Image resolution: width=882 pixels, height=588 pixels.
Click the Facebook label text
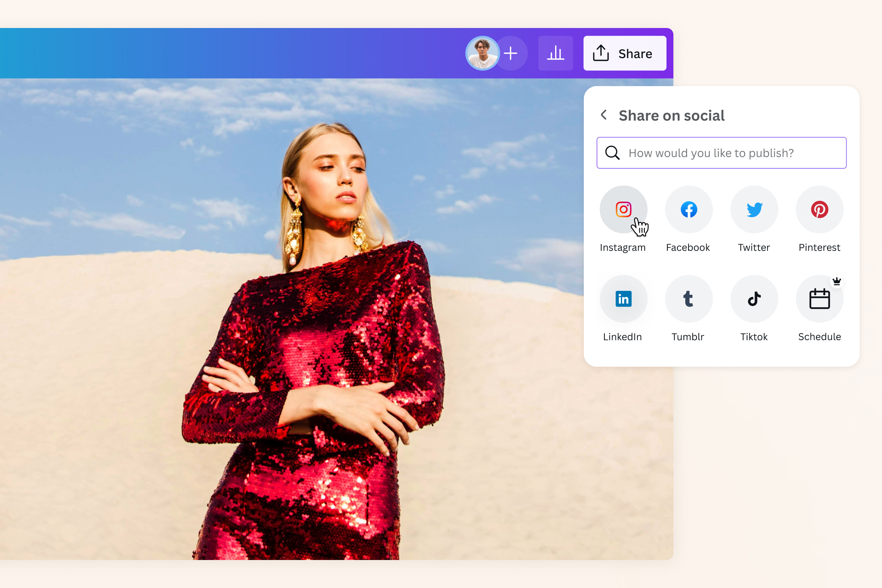[688, 247]
